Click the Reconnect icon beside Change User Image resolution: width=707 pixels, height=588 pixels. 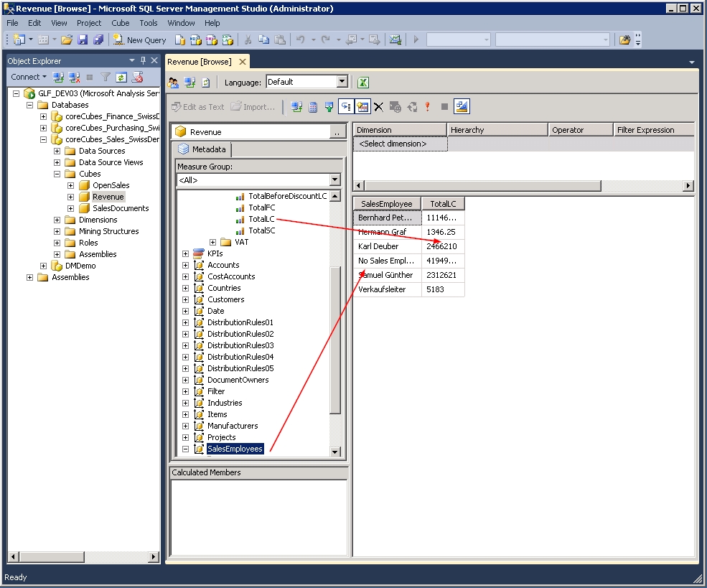pyautogui.click(x=189, y=83)
